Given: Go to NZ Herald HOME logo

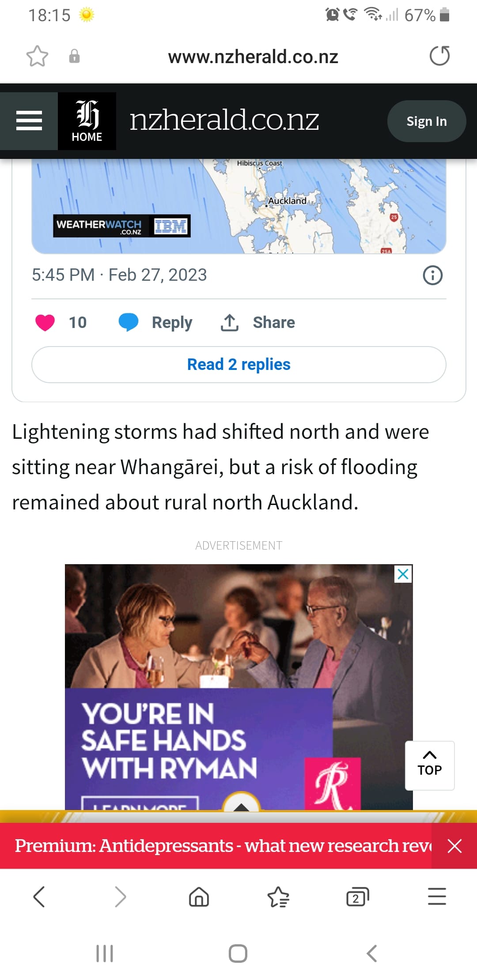Looking at the screenshot, I should point(87,121).
